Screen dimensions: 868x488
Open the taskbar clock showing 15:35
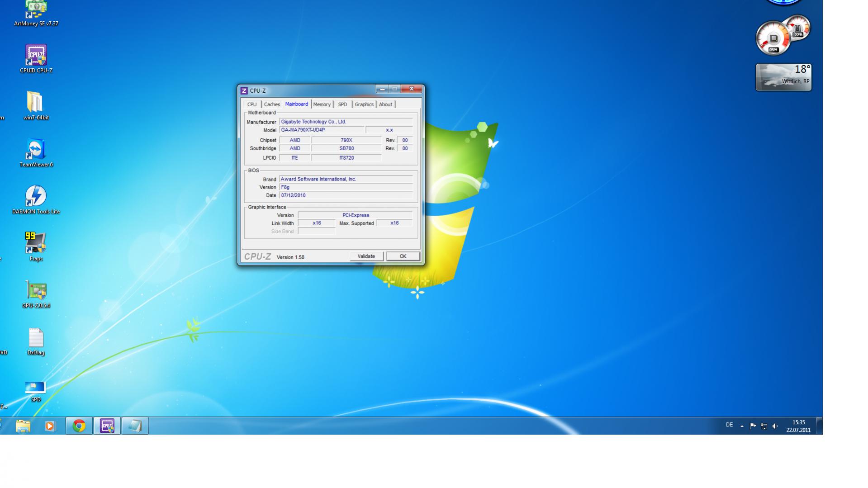click(x=798, y=426)
